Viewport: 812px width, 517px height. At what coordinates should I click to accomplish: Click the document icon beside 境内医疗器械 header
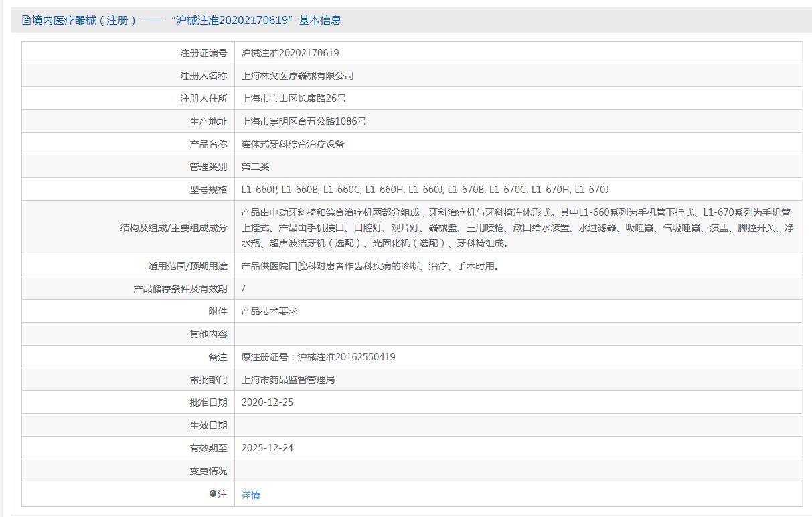(26, 20)
